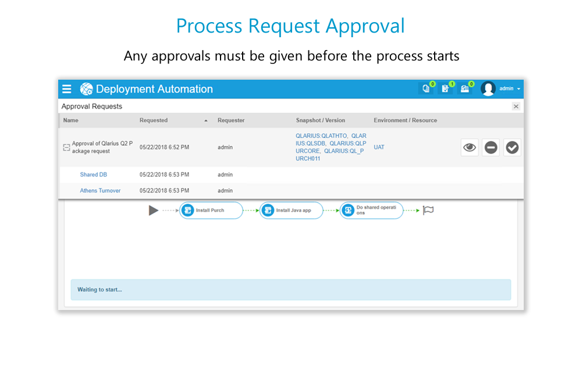The height and width of the screenshot is (392, 579).
Task: Collapse the Approval of Qlarius Q2 row
Action: 66,148
